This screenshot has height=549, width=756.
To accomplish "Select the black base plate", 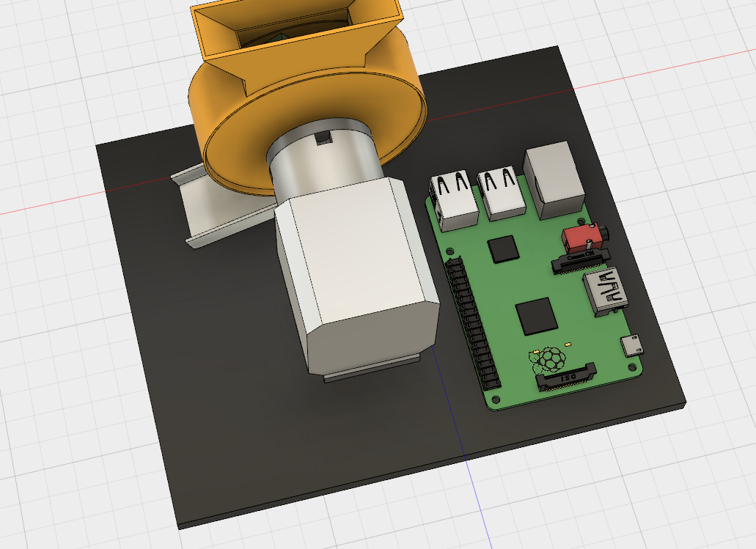I will 232,386.
